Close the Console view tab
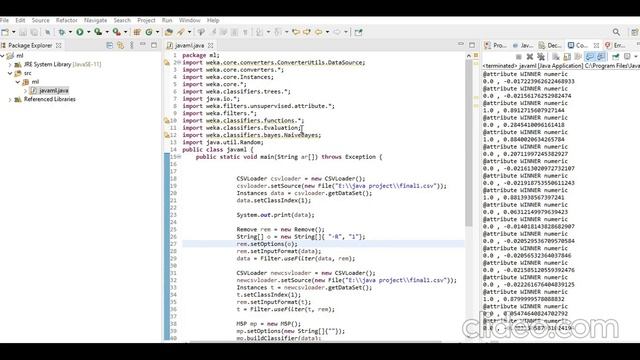Viewport: 640px width, 360px height. [x=596, y=45]
